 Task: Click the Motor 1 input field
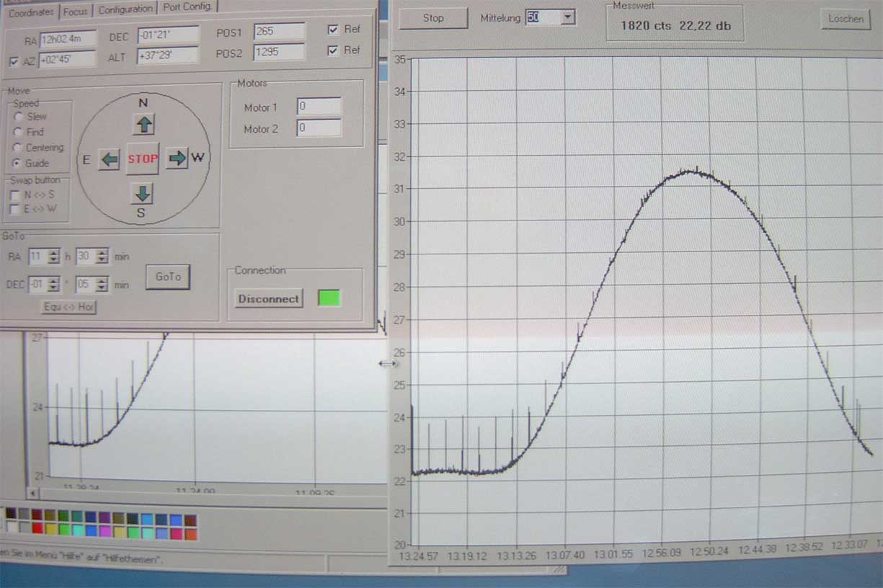pyautogui.click(x=319, y=107)
